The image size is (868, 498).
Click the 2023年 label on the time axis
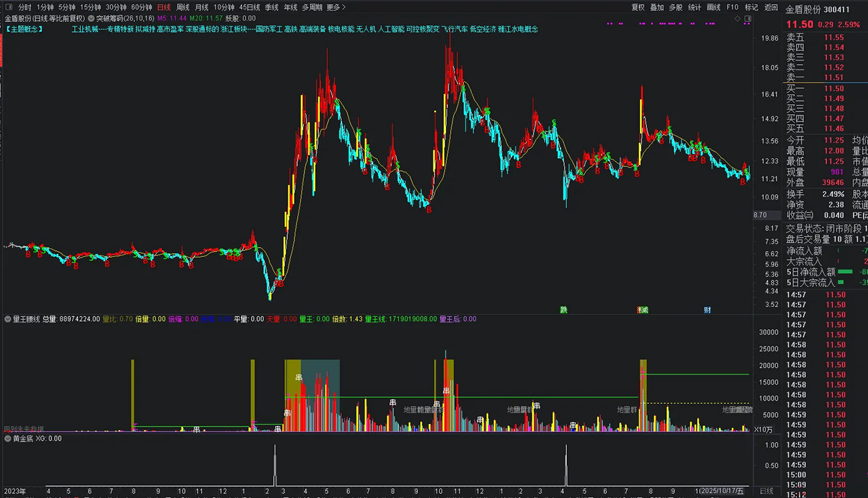point(14,491)
